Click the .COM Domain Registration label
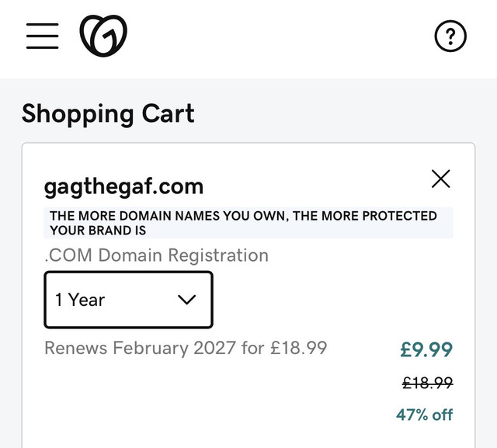The image size is (497, 448). [x=156, y=255]
